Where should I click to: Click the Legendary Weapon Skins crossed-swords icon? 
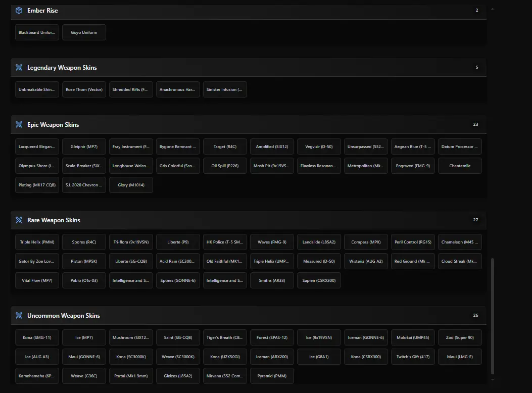tap(19, 68)
